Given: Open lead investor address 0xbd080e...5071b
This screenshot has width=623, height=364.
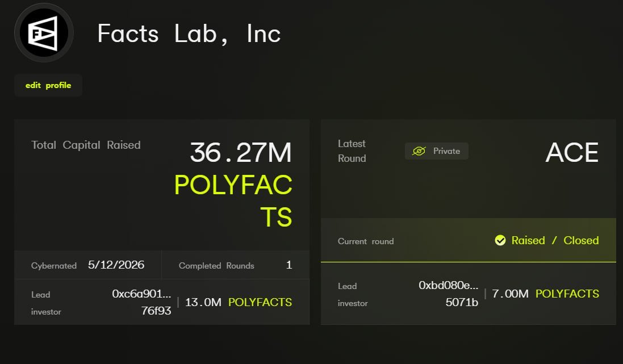Looking at the screenshot, I should 448,294.
